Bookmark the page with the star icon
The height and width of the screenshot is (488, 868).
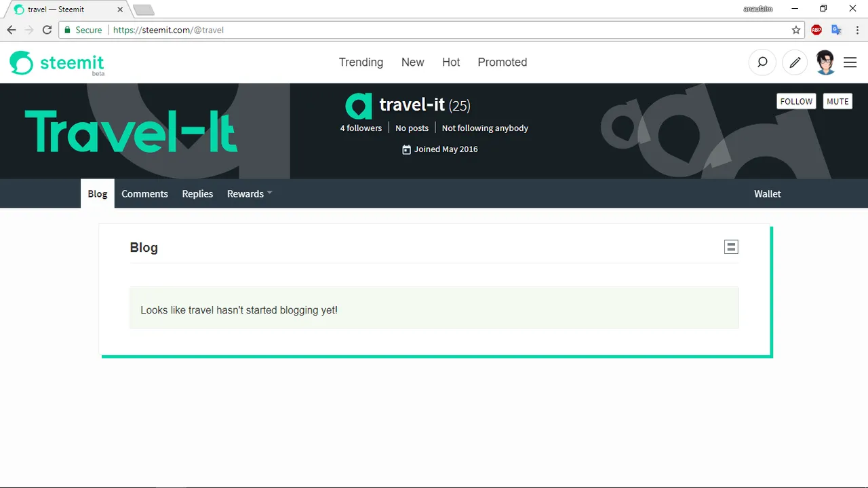click(796, 30)
